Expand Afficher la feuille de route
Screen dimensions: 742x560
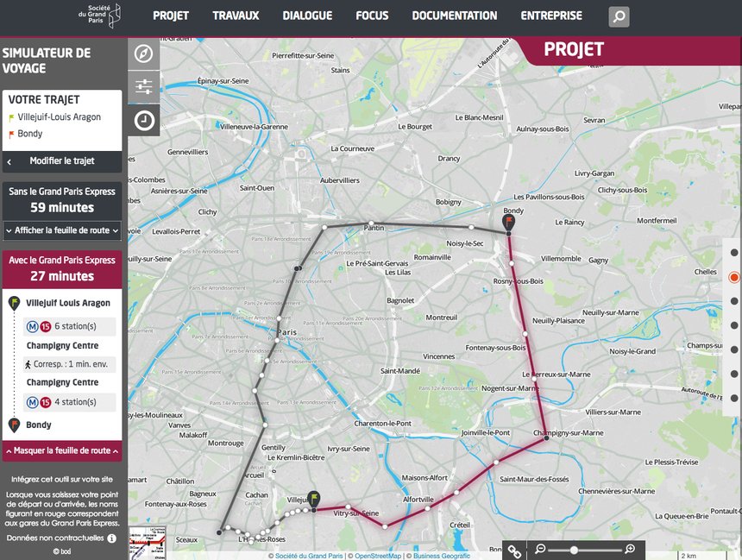click(62, 230)
